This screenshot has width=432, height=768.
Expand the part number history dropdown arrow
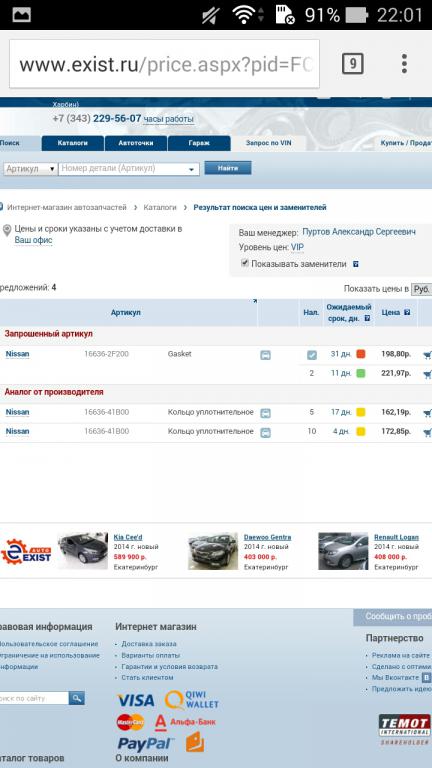(x=192, y=169)
